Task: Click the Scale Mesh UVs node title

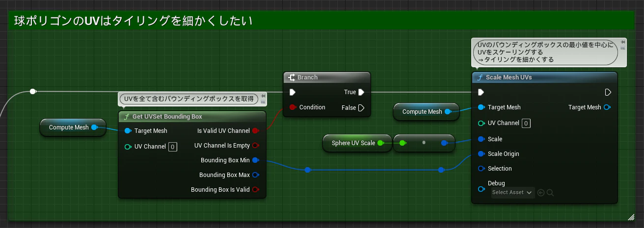Action: click(x=509, y=77)
